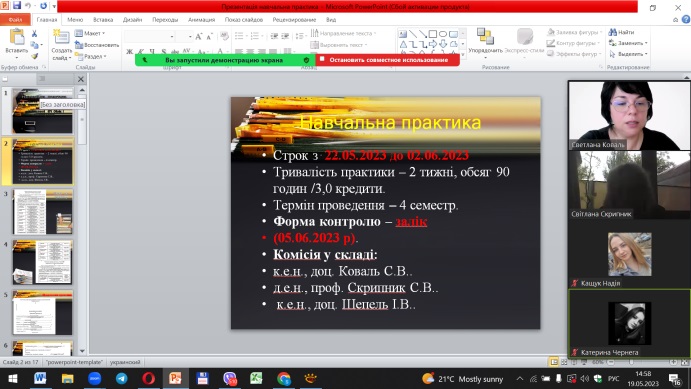The width and height of the screenshot is (691, 389).
Task: Open the Файл tab
Action: click(15, 20)
